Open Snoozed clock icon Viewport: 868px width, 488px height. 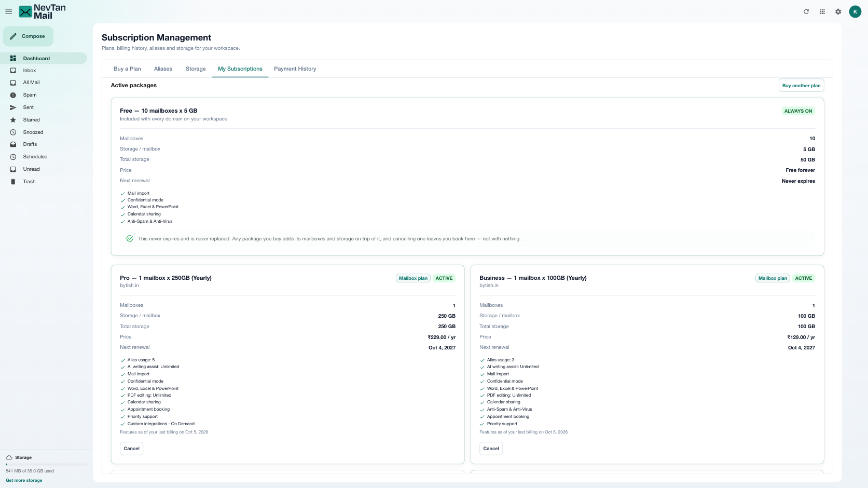tap(13, 132)
